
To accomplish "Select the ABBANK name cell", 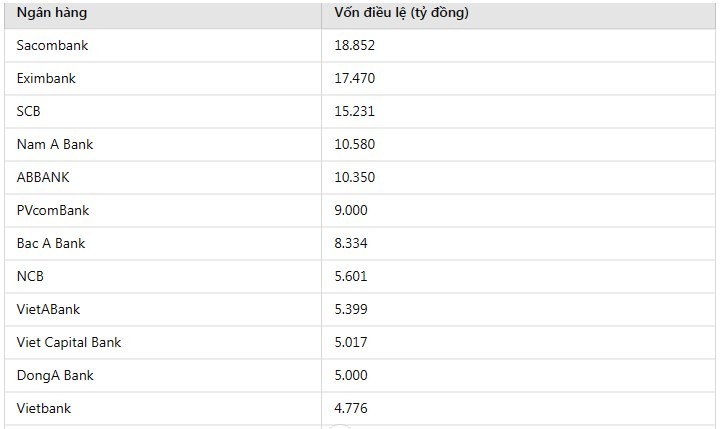I will pyautogui.click(x=43, y=177).
